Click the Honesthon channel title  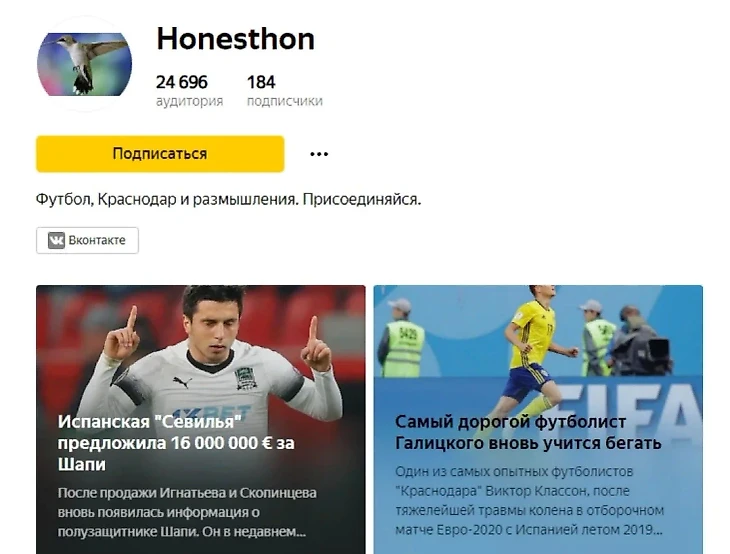pos(236,39)
